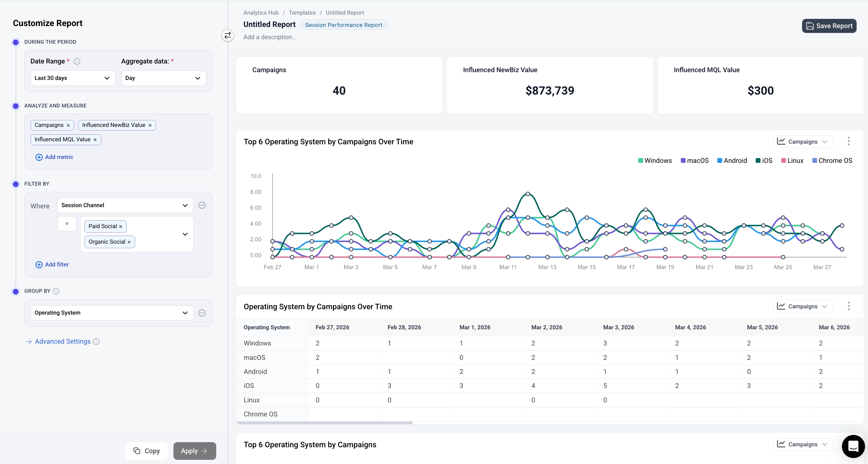Image resolution: width=868 pixels, height=464 pixels.
Task: Click the Group By info icon
Action: click(x=56, y=291)
